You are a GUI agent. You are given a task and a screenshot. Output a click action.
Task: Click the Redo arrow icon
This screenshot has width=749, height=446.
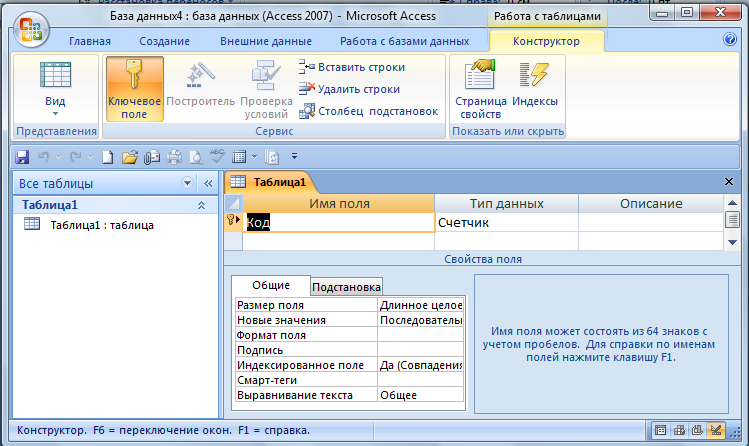coord(75,157)
